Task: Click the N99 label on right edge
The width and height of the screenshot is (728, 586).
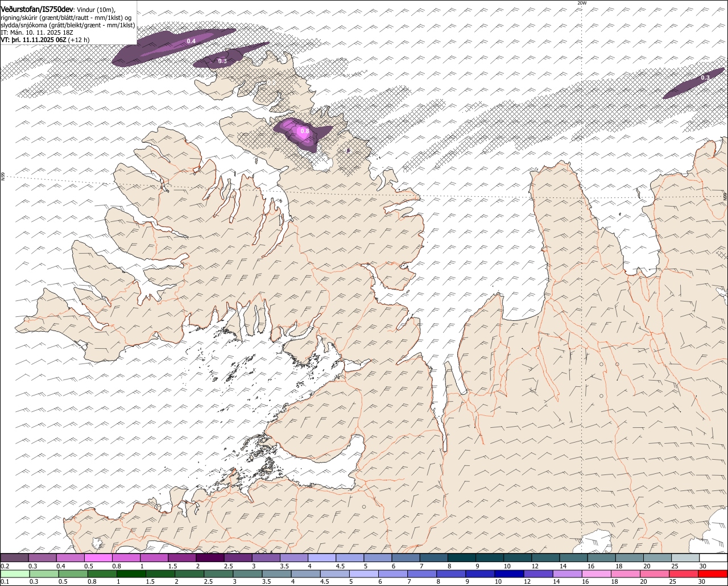Action: pos(725,196)
